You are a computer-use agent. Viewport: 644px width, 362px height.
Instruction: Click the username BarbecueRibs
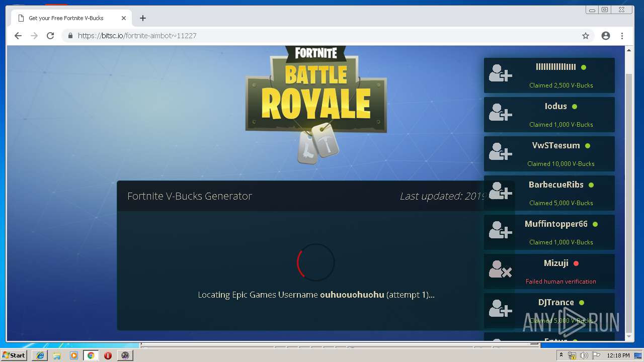coord(556,185)
